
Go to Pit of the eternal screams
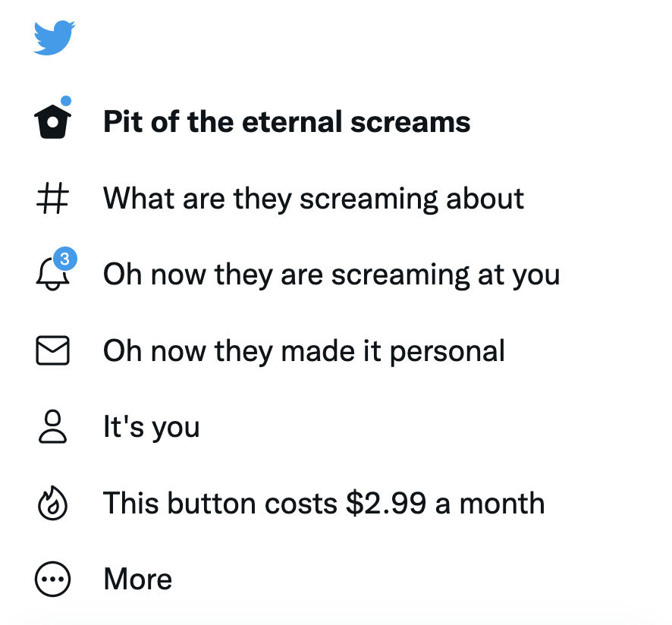coord(287,122)
